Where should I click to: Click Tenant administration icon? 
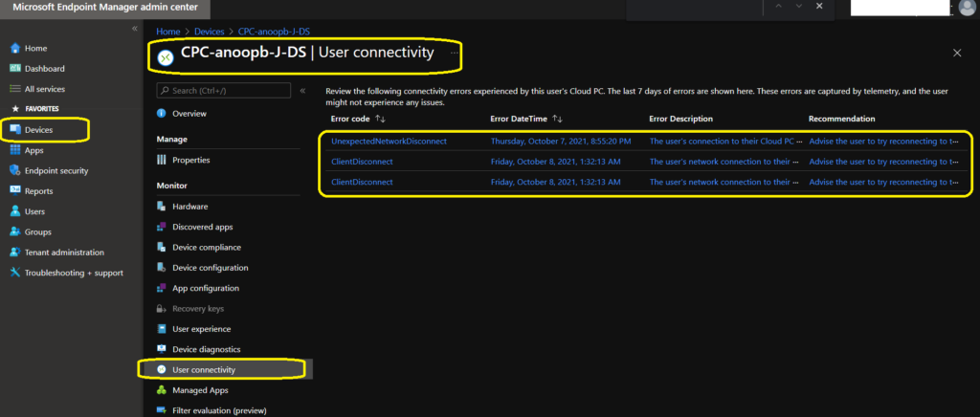coord(15,252)
